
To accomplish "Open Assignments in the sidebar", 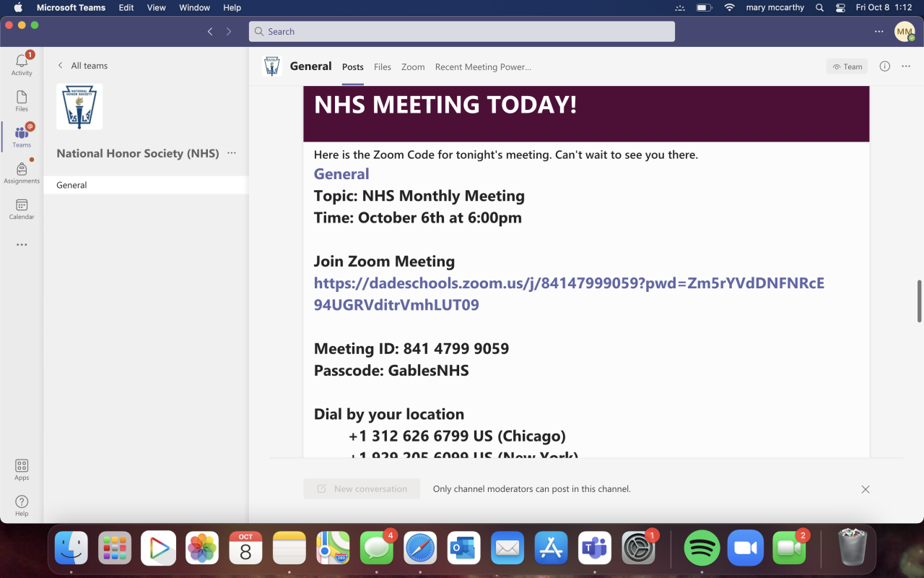I will coord(22,172).
